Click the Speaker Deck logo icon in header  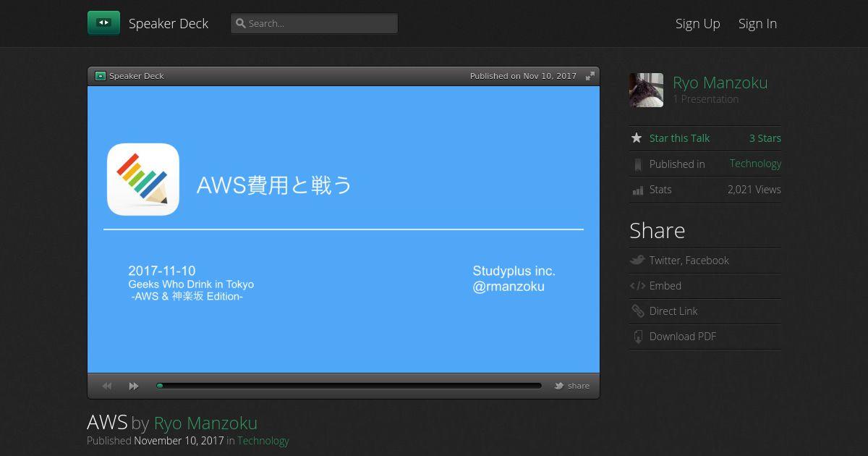103,23
